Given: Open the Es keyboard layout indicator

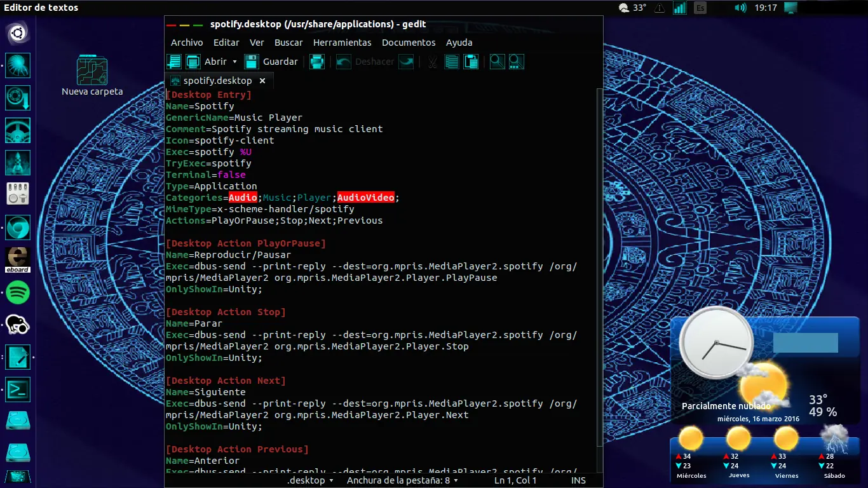Looking at the screenshot, I should [x=700, y=8].
